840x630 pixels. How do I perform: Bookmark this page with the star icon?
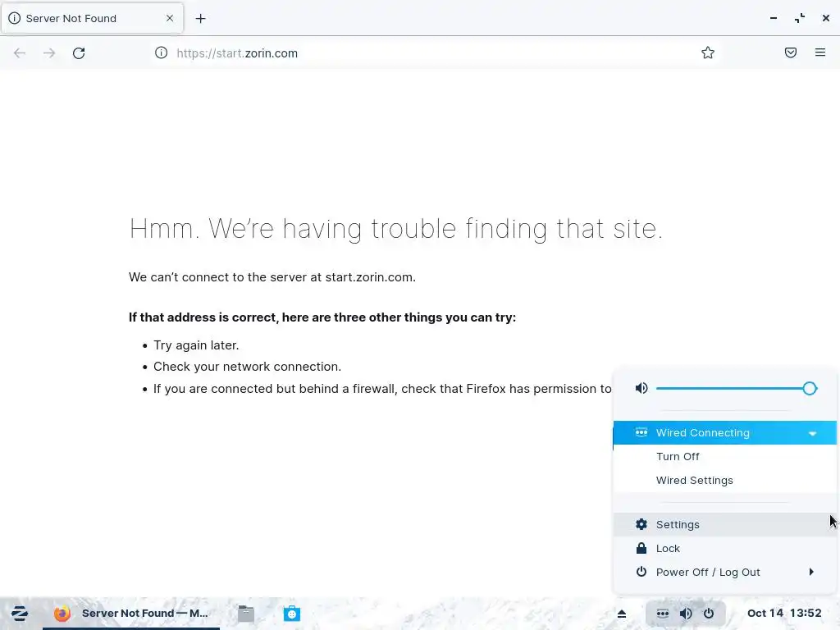708,52
